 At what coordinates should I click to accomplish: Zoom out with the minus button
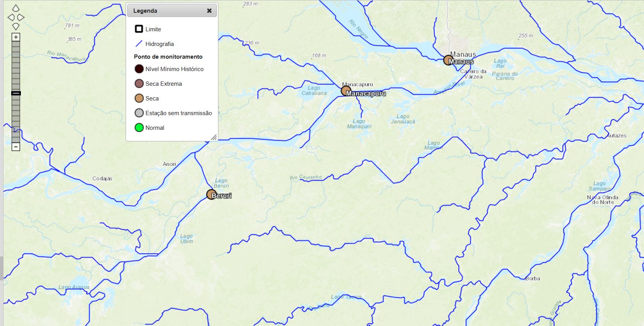pos(16,147)
